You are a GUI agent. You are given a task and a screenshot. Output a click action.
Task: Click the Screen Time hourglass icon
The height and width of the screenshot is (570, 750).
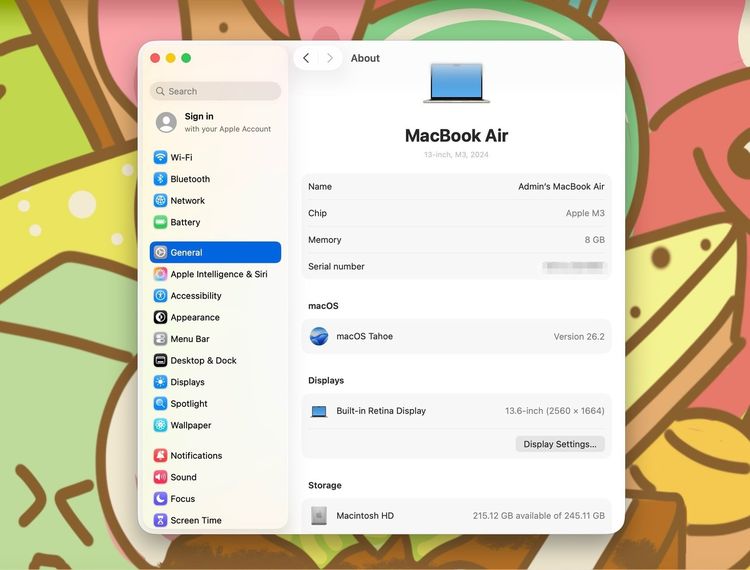(x=160, y=520)
